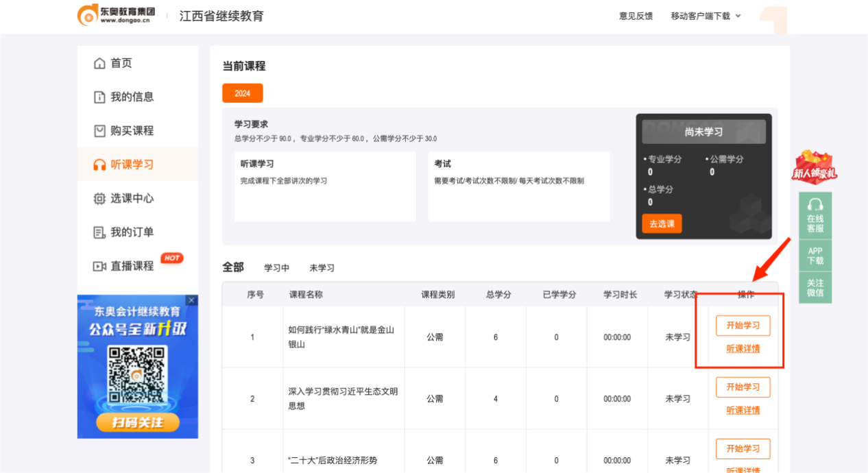The image size is (868, 473).
Task: Click the info icon beside 我的信息
Action: (x=99, y=97)
